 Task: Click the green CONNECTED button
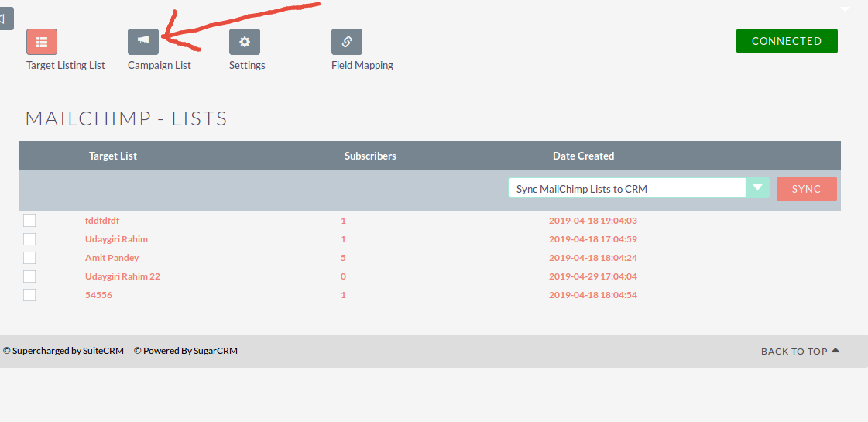787,41
